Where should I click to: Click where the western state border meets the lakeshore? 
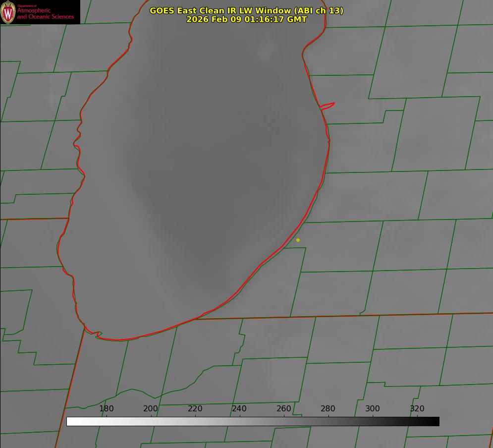click(68, 218)
